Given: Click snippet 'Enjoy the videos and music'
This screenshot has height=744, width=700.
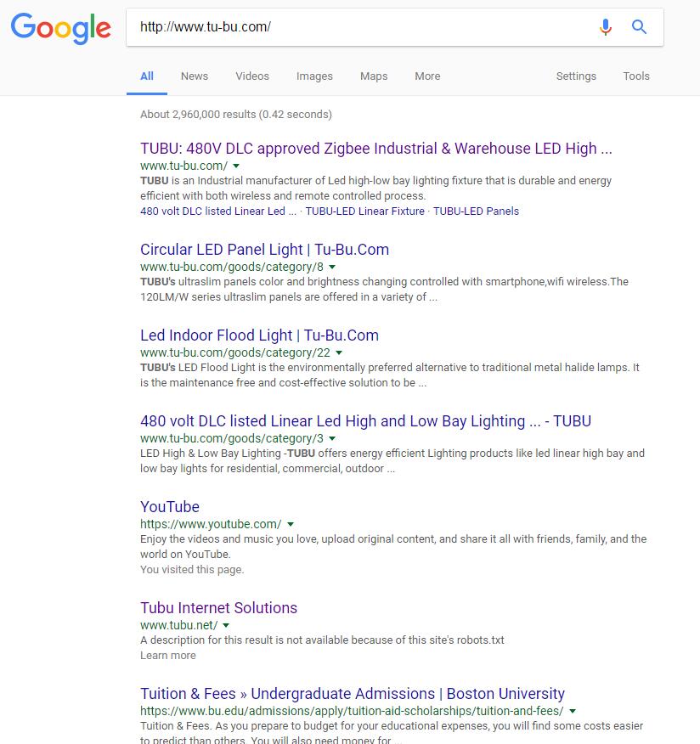Looking at the screenshot, I should (393, 547).
